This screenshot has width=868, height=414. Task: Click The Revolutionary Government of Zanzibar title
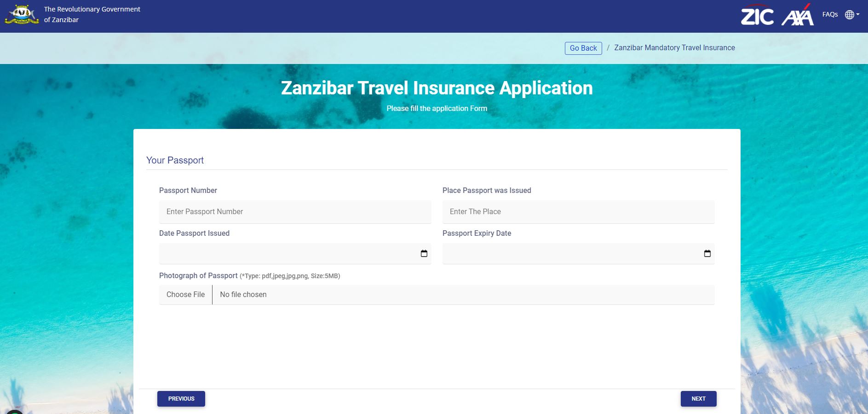tap(92, 14)
